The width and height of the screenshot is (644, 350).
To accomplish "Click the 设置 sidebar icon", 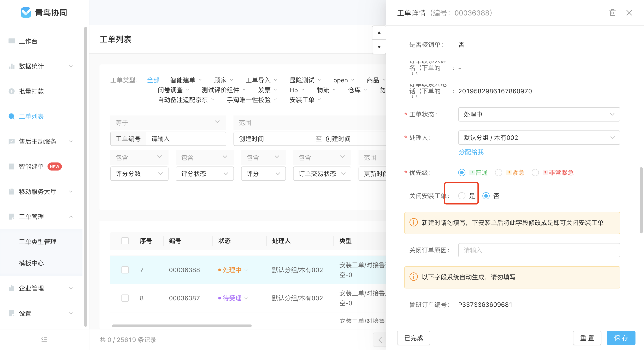I will [x=11, y=313].
